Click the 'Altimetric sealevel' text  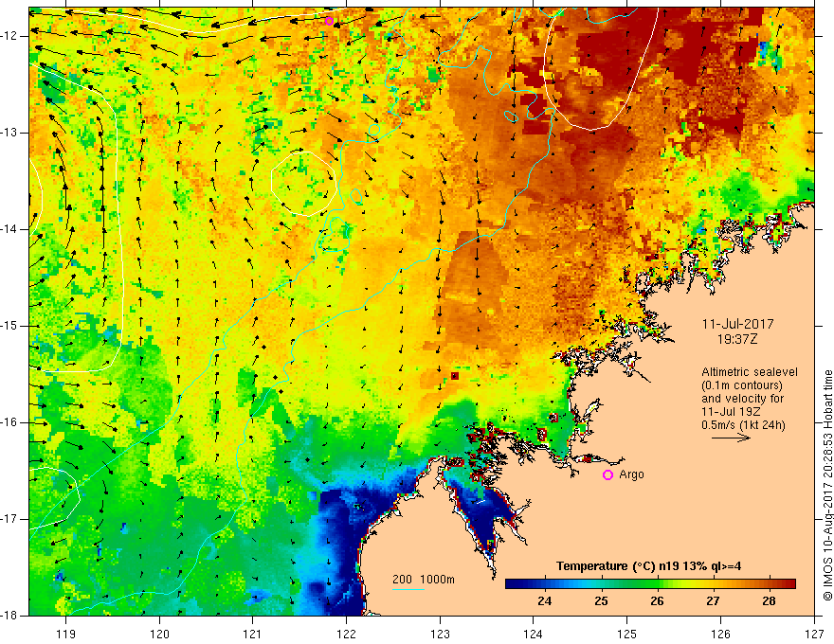[750, 372]
